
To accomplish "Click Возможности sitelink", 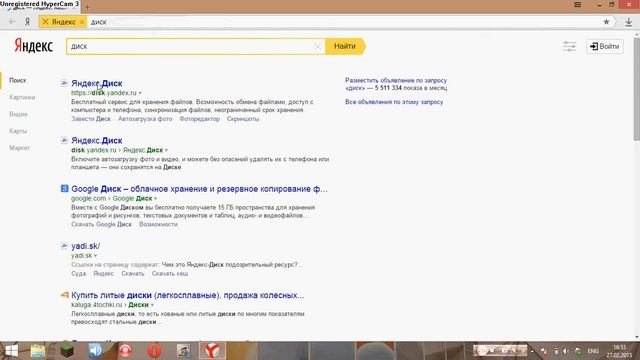I will click(158, 224).
